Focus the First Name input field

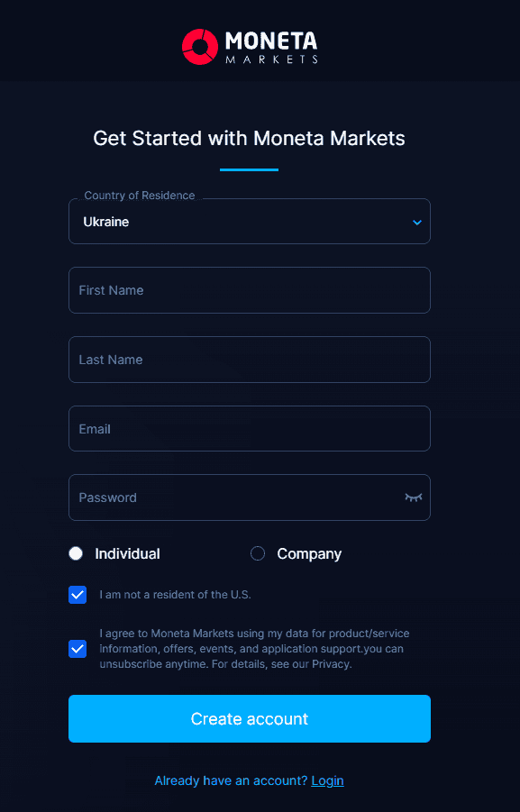pos(249,290)
